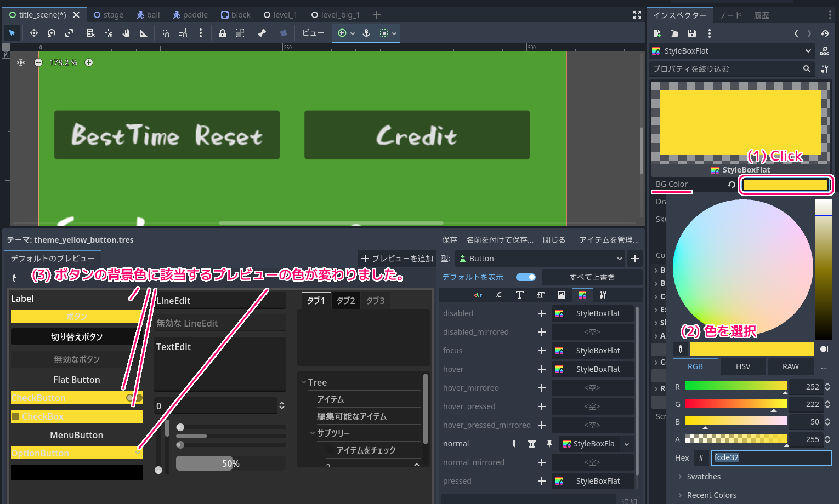Screen dimensions: 839x504
Task: Load a resource with the inspector folder icon
Action: click(x=674, y=33)
